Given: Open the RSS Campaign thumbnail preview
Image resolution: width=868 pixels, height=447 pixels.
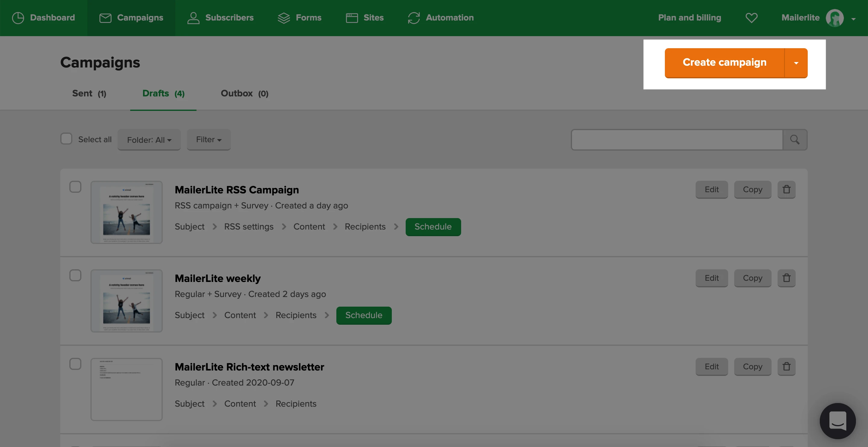Looking at the screenshot, I should (x=126, y=212).
